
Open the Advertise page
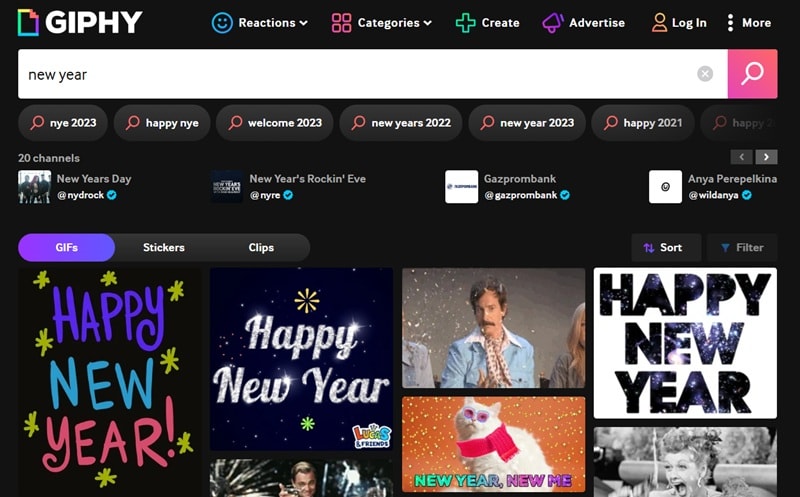click(583, 23)
